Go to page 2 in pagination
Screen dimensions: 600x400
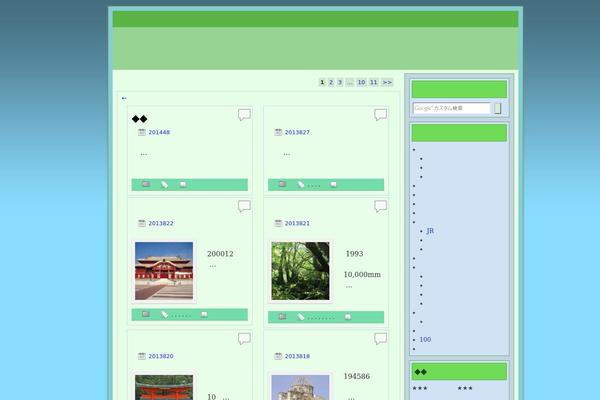pos(331,82)
